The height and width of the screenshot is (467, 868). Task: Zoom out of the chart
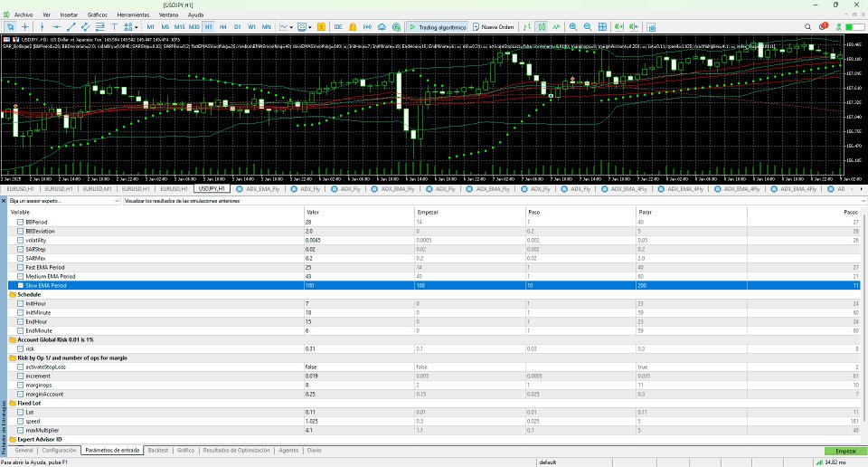588,26
